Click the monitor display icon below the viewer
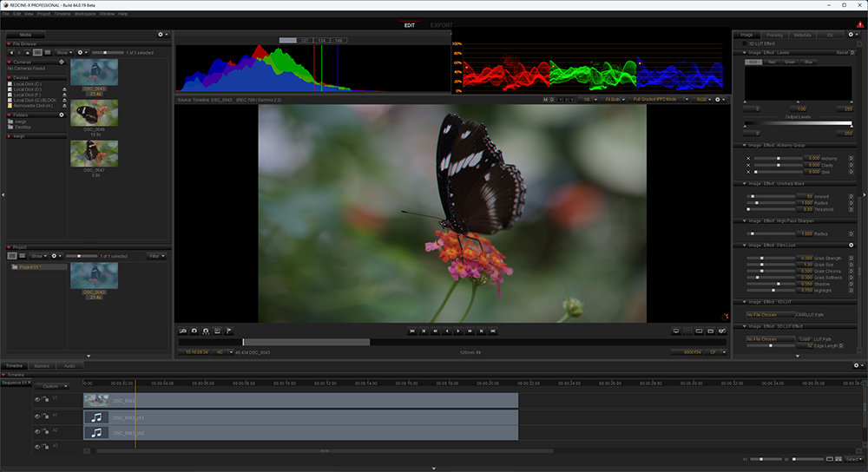Screen dimensions: 868x472 point(676,331)
